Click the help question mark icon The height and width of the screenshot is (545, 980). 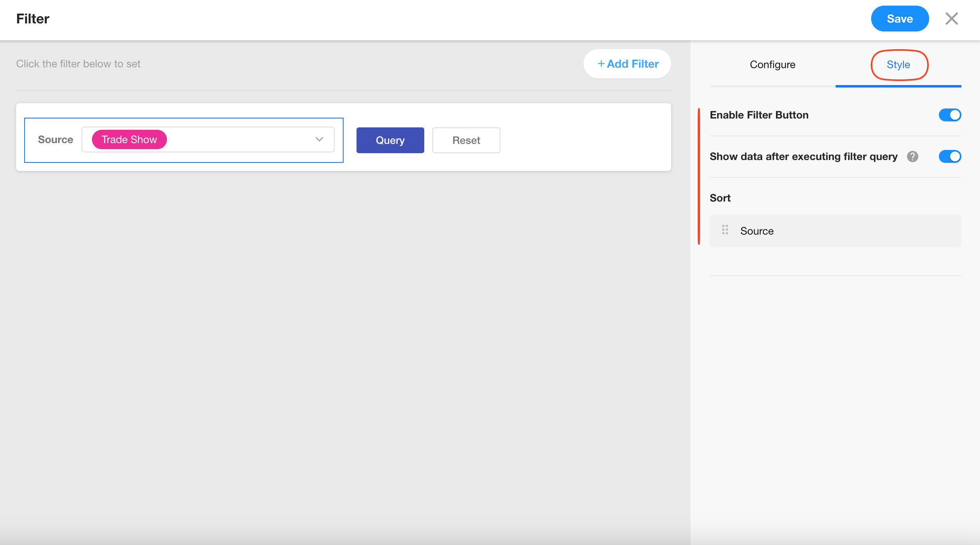912,156
